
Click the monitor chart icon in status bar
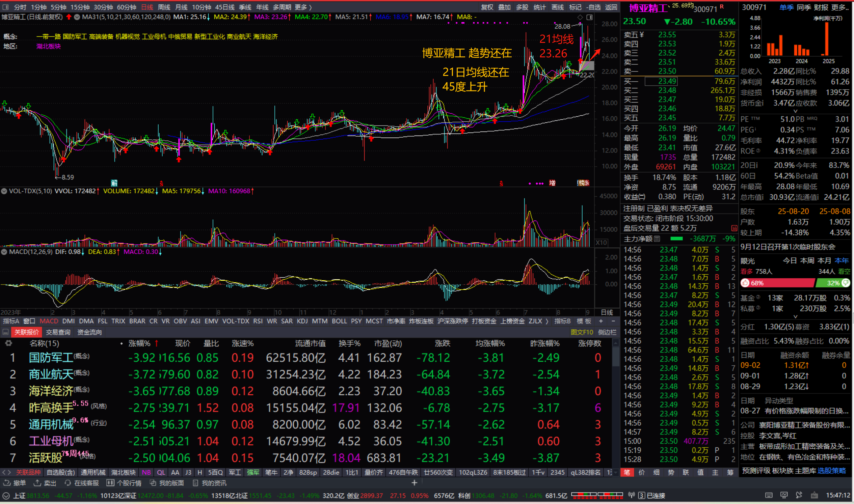tap(784, 496)
